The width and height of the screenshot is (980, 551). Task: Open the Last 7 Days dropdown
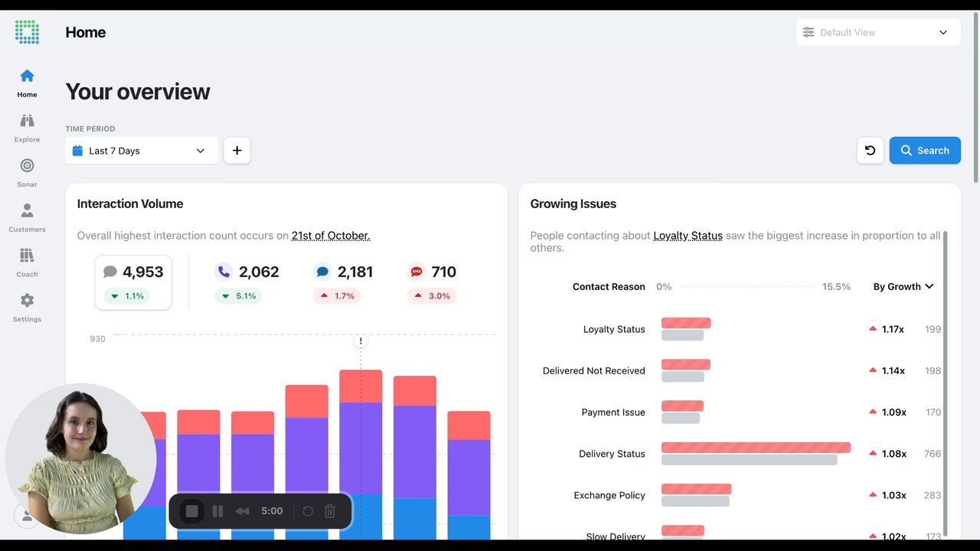click(x=142, y=151)
